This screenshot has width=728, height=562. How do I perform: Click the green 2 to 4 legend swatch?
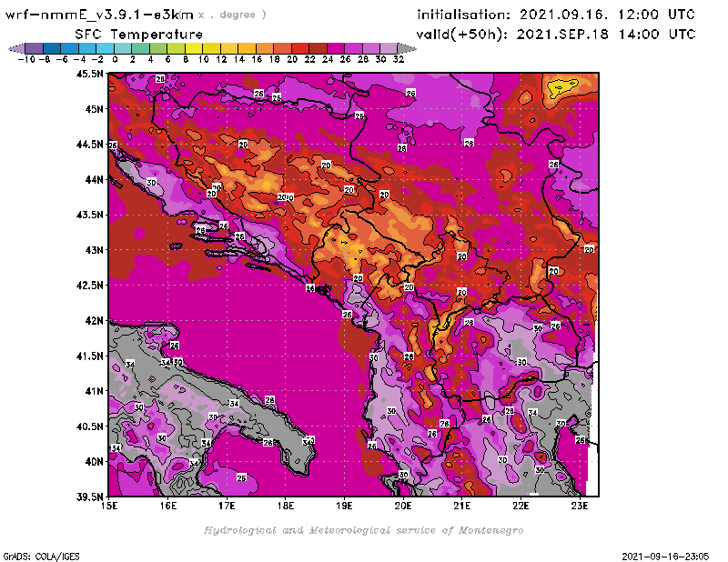140,49
